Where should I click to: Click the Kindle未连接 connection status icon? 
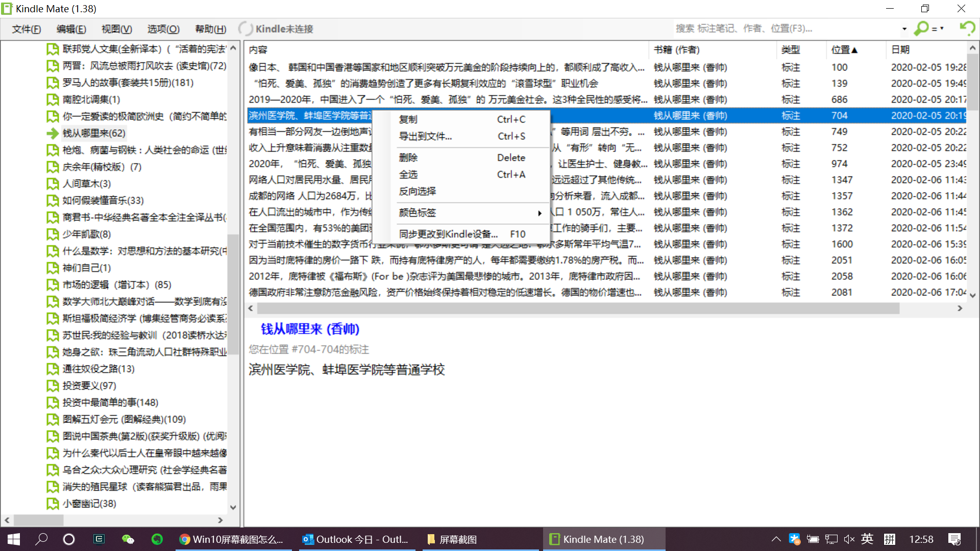point(246,29)
